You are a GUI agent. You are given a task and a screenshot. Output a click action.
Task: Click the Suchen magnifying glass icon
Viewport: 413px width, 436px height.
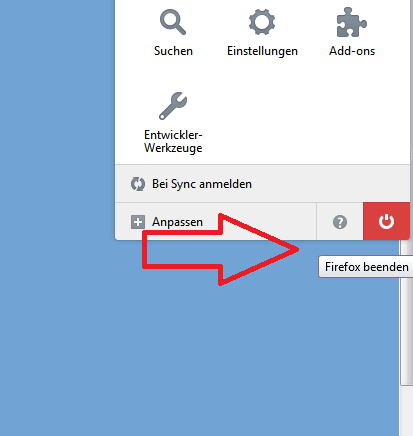pyautogui.click(x=173, y=22)
